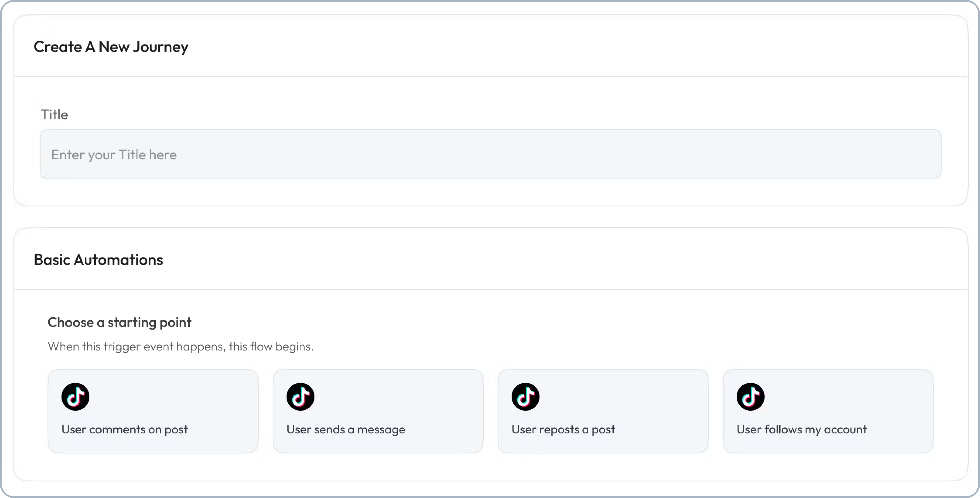Click the TikTok icon on the message card
The height and width of the screenshot is (498, 980).
pyautogui.click(x=300, y=396)
